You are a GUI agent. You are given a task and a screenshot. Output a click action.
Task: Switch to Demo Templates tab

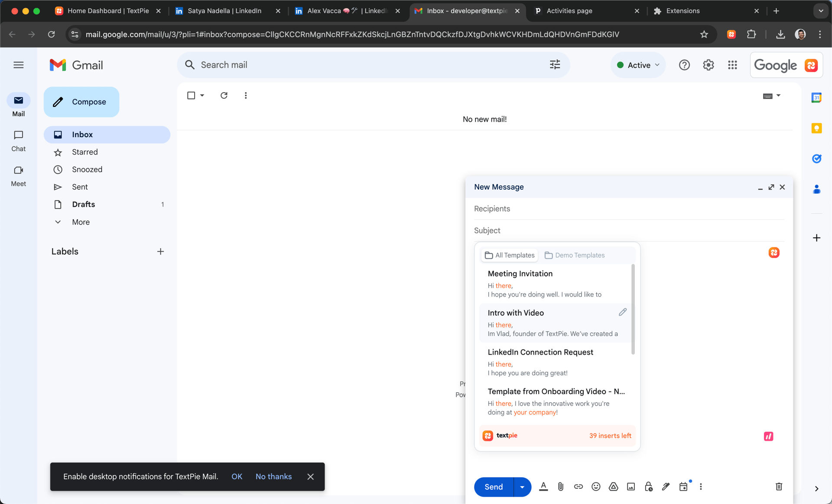[x=575, y=255]
